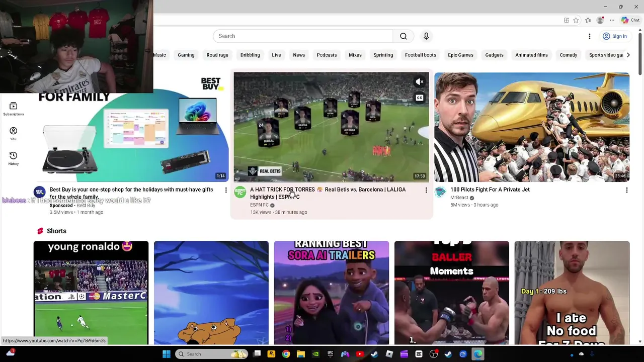This screenshot has width=644, height=362.
Task: Open Edge Settings and more menu
Action: (612, 20)
